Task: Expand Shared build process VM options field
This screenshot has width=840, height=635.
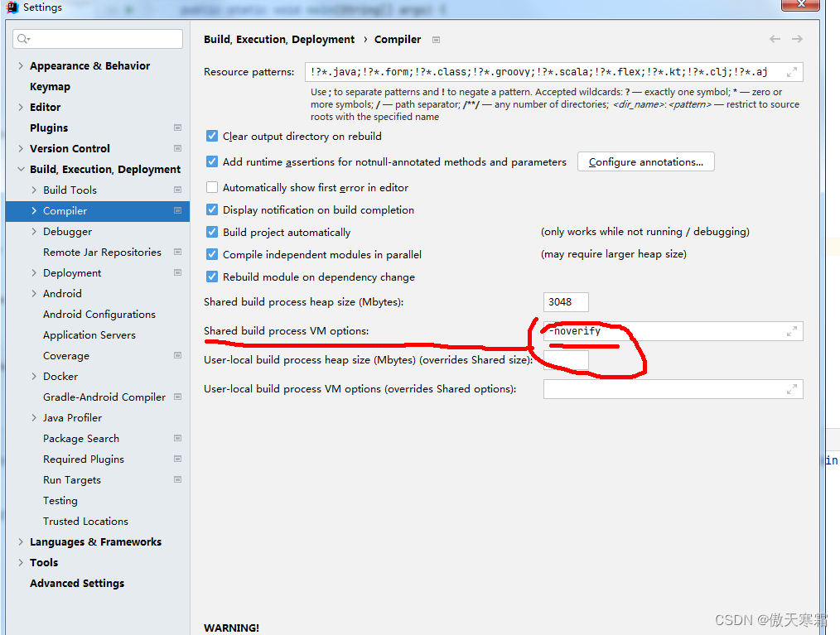Action: 792,331
